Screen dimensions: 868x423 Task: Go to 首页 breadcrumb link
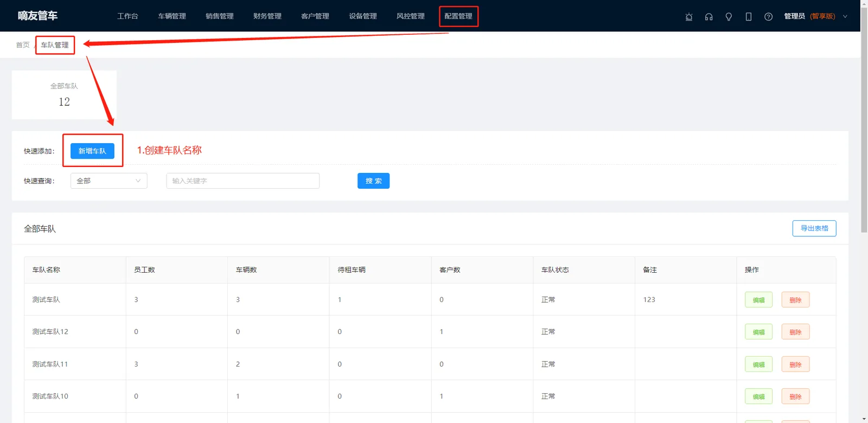(x=23, y=45)
